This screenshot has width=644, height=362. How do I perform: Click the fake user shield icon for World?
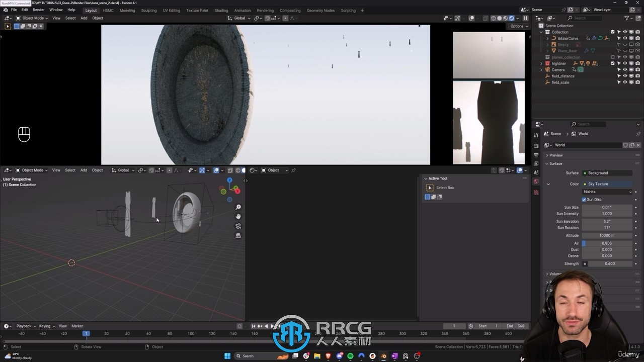click(x=625, y=145)
